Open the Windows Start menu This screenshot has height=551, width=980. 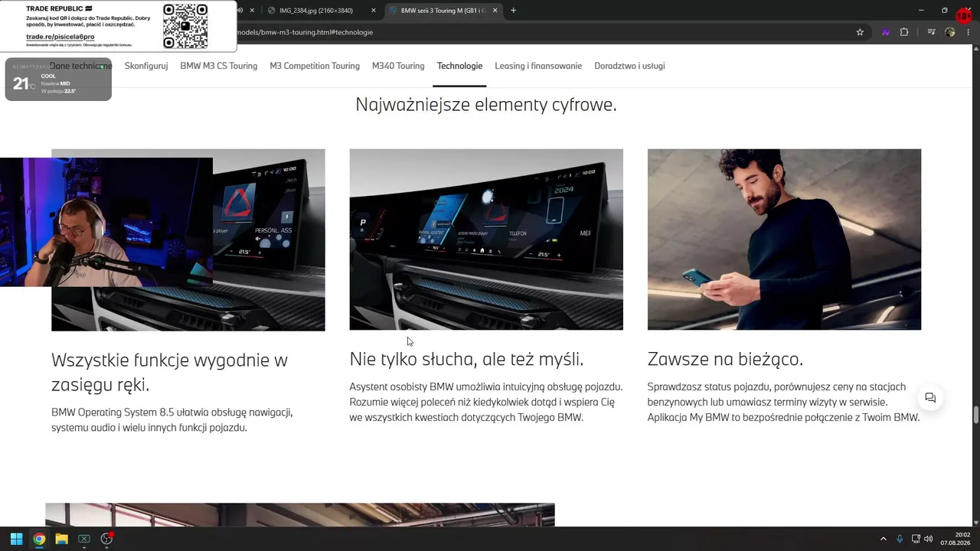16,539
